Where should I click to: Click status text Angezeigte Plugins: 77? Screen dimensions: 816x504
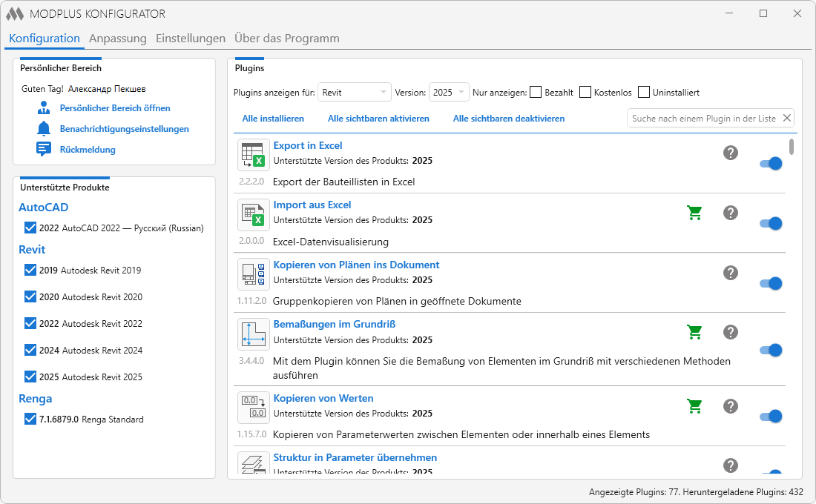coord(634,492)
